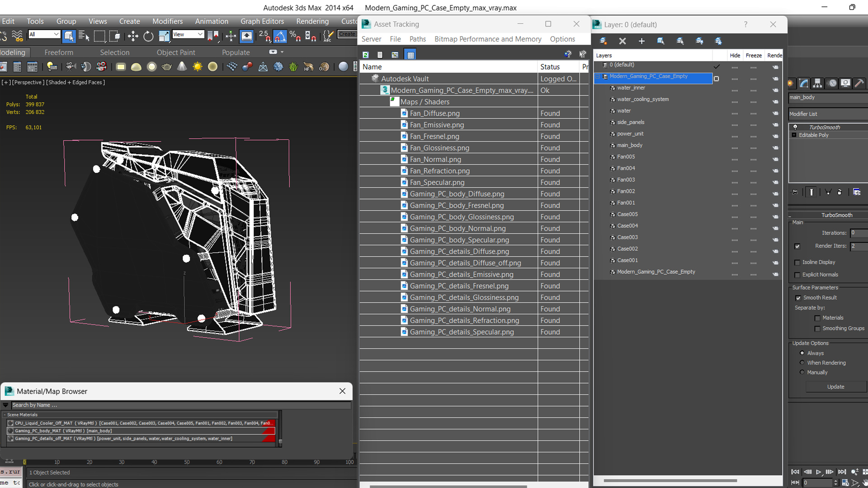Select the When Rendering radio option
Screen dimensions: 868x488
click(x=802, y=362)
